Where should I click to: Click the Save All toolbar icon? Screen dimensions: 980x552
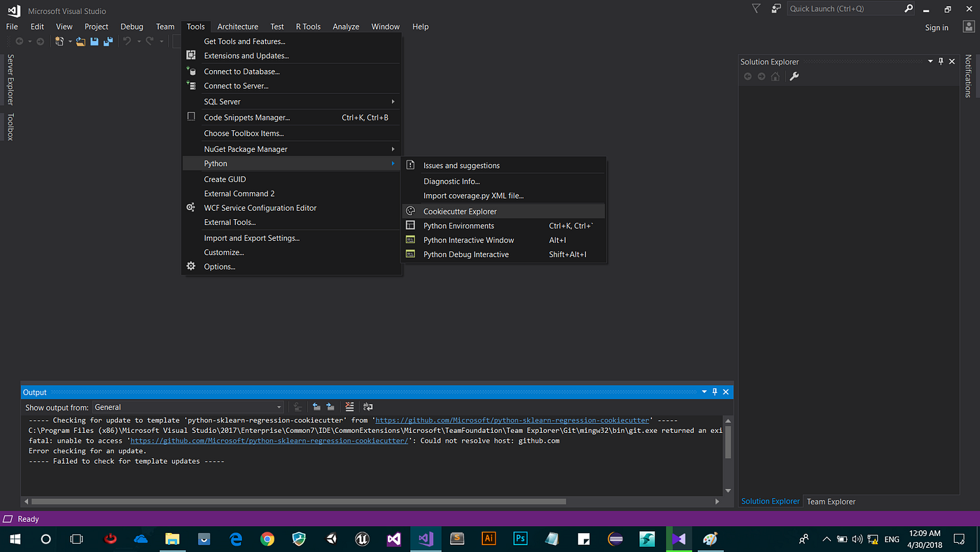pyautogui.click(x=108, y=42)
